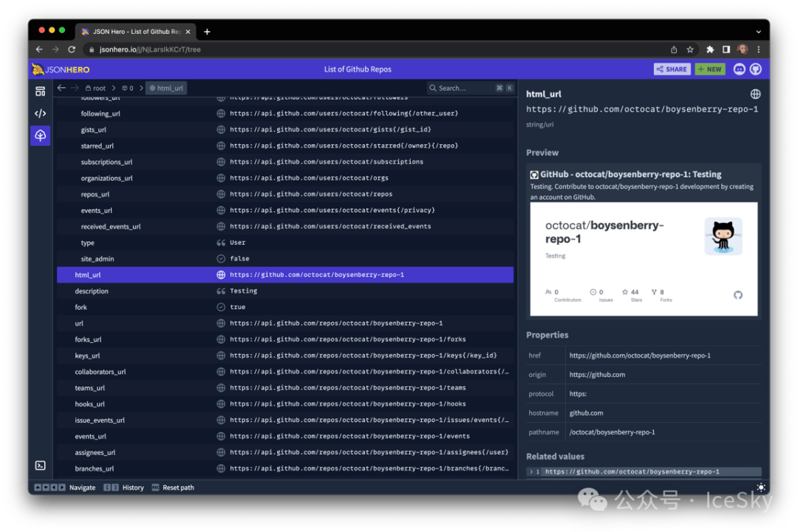Go back with the path back arrow
Screen dimensions: 798x532
(x=62, y=88)
